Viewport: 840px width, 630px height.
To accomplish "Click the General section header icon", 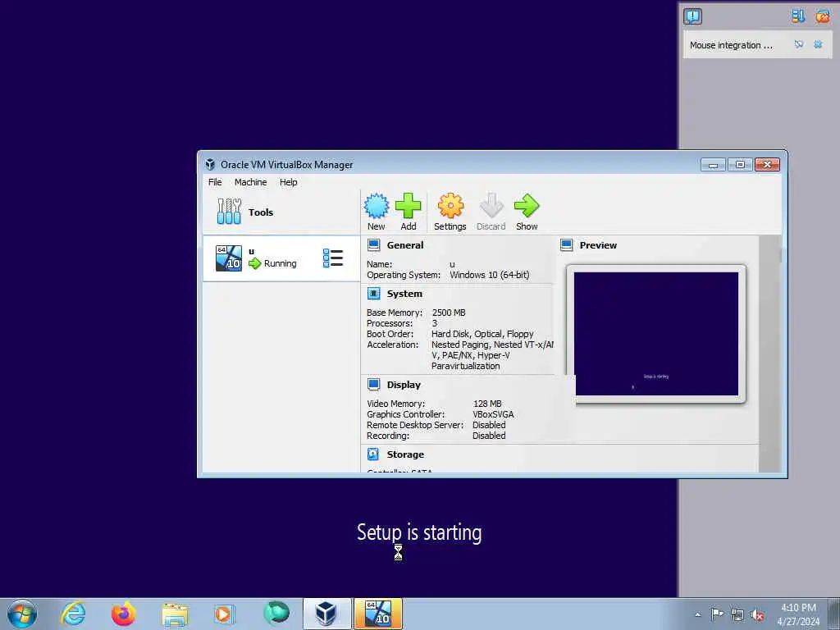I will [373, 245].
